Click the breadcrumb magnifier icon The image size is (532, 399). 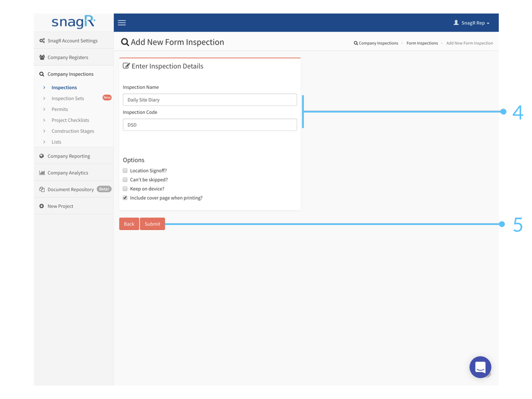[x=356, y=43]
